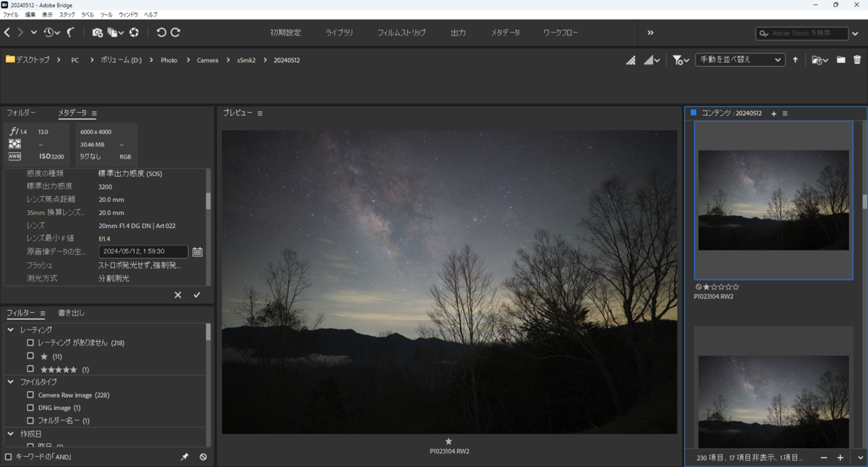Toggle the ascending sort order arrow
Viewport: 868px width, 467px height.
tap(795, 60)
